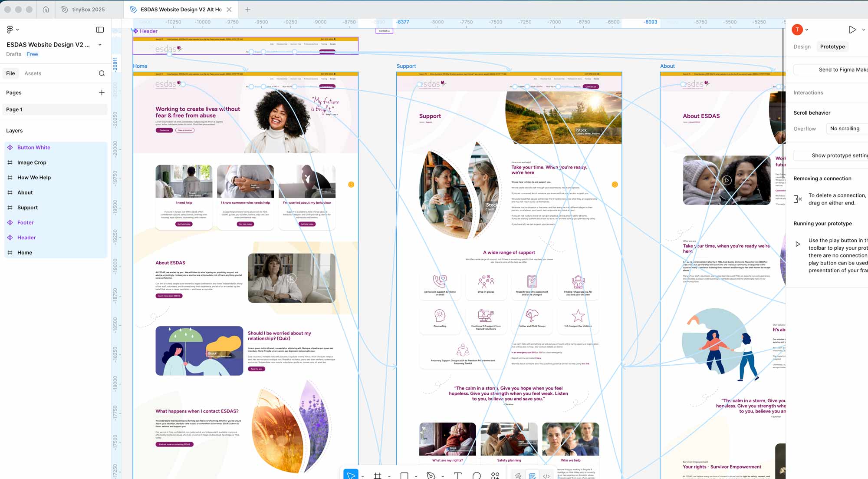Present prototype with play button
The height and width of the screenshot is (479, 868).
852,30
